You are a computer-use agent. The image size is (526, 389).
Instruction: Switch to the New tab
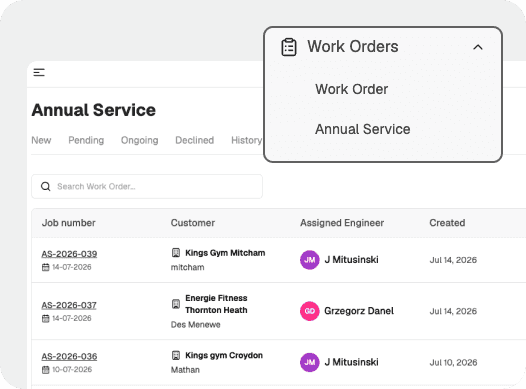[41, 140]
